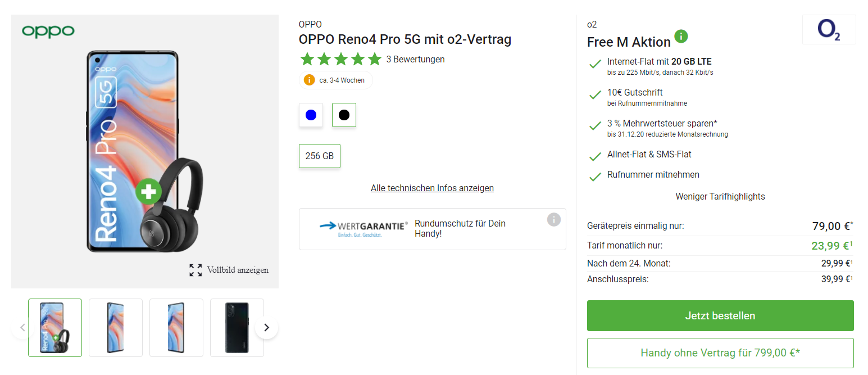The image size is (868, 375).
Task: Click the green plus bundle icon
Action: tap(148, 191)
